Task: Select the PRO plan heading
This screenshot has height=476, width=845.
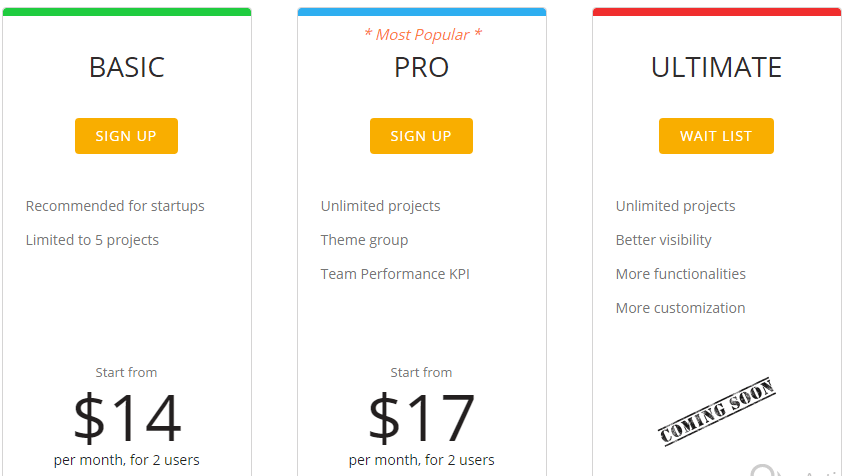Action: tap(421, 67)
